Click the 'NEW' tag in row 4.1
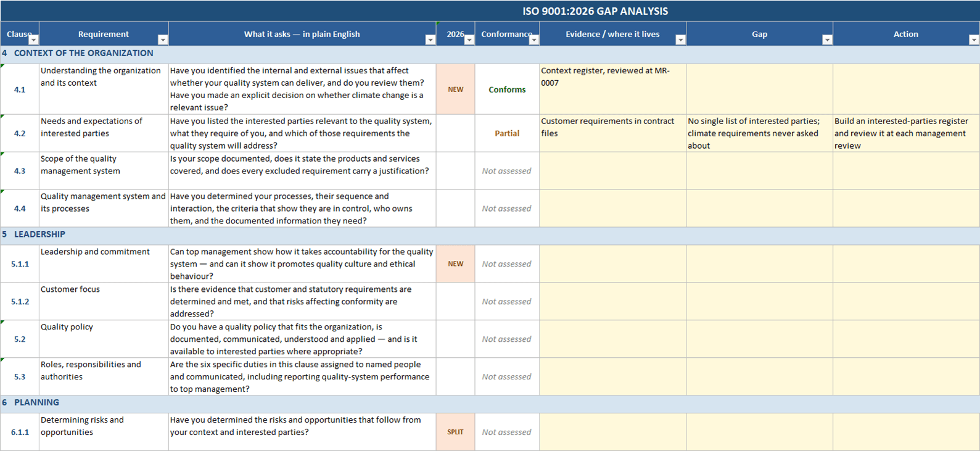The height and width of the screenshot is (451, 980). pyautogui.click(x=456, y=89)
